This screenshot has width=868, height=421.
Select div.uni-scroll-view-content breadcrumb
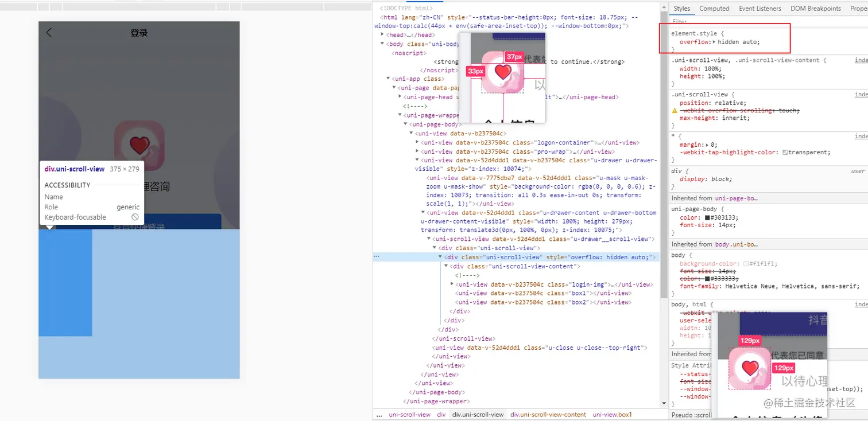tap(548, 415)
